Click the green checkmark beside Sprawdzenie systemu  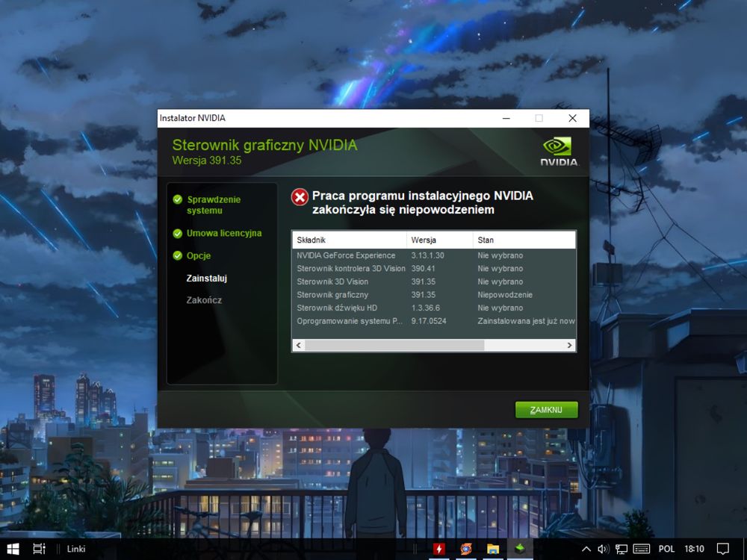pos(178,199)
